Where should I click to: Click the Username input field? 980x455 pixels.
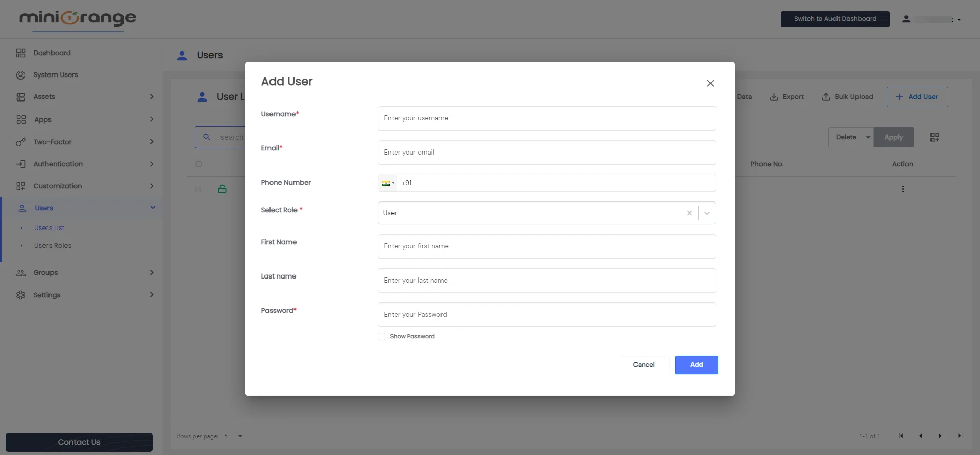(x=547, y=118)
